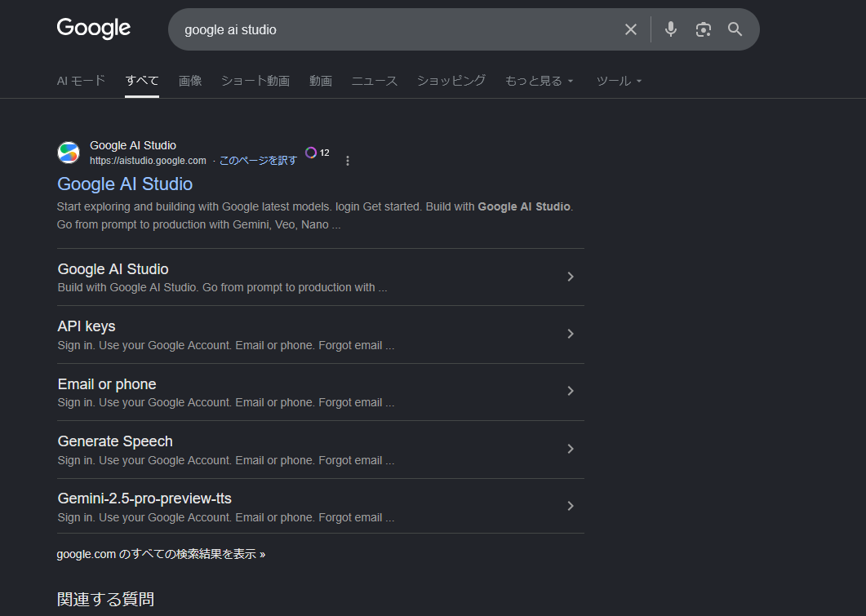Click chevron on Email or phone row
The image size is (866, 616).
coord(571,391)
